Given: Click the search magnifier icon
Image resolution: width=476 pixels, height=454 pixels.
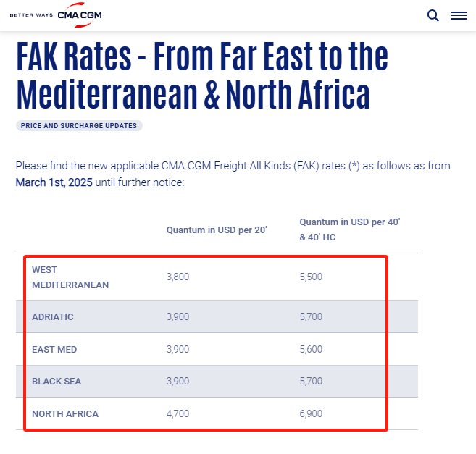Looking at the screenshot, I should click(433, 15).
